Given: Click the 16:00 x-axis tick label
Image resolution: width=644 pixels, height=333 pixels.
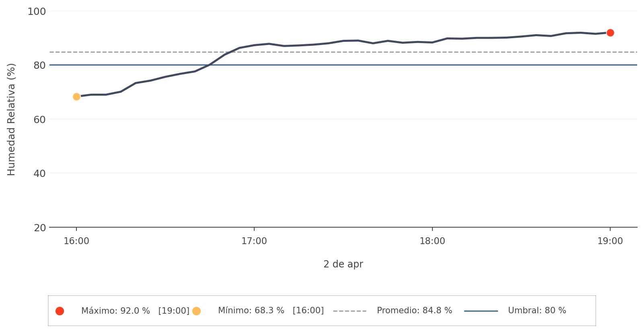Looking at the screenshot, I should 76,241.
